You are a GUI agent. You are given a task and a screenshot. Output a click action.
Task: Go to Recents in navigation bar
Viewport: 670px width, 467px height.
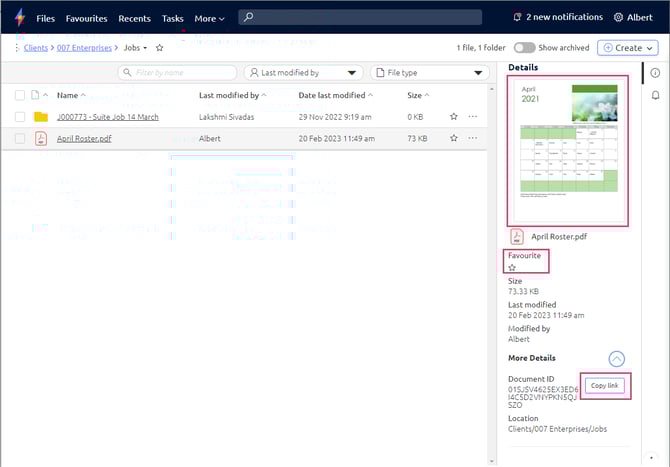click(134, 18)
